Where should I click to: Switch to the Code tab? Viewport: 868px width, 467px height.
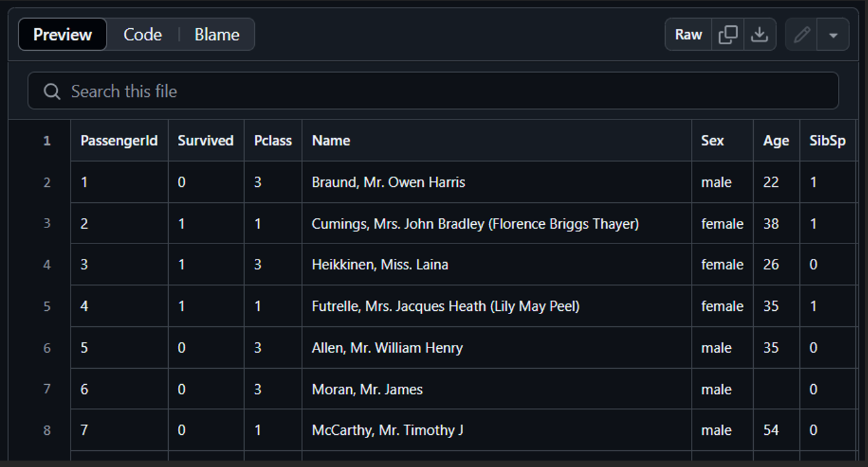click(143, 35)
